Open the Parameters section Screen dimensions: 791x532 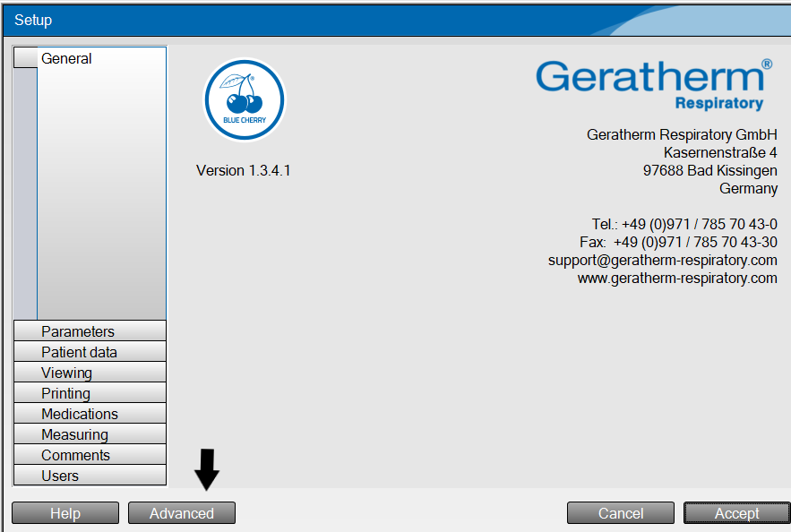pos(90,330)
